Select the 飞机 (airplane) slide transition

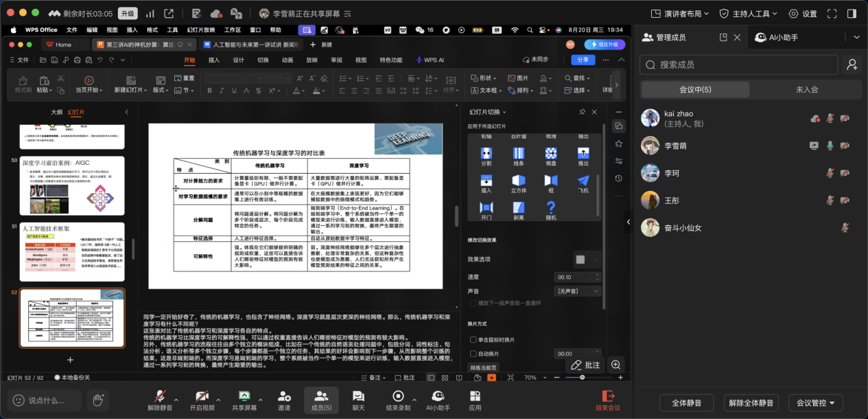tap(583, 181)
